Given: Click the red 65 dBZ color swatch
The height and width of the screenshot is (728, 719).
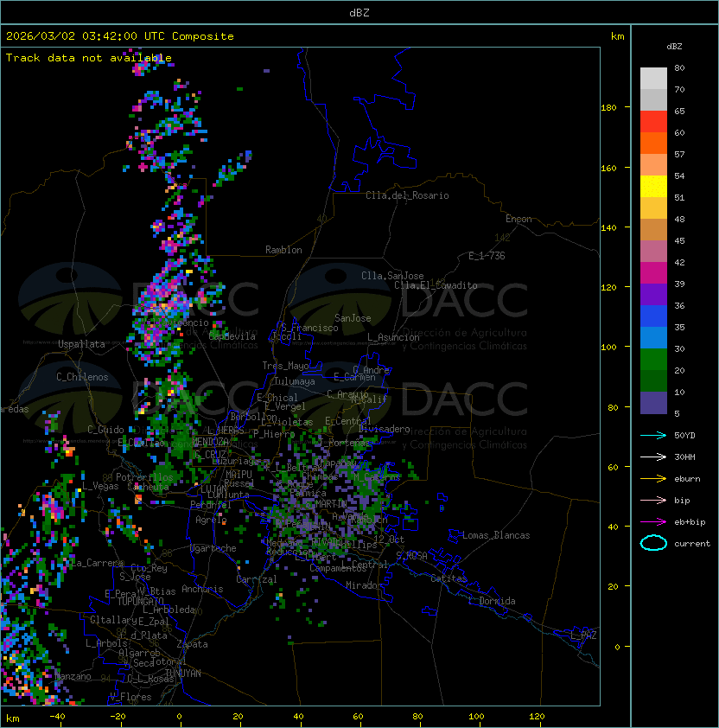Looking at the screenshot, I should tap(653, 121).
